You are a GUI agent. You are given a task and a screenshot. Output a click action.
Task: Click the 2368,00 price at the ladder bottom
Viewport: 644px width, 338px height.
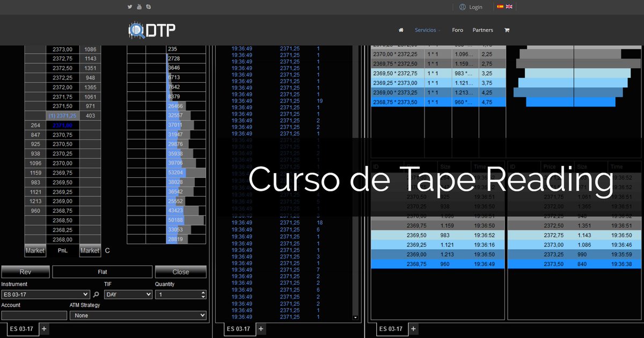pyautogui.click(x=63, y=239)
